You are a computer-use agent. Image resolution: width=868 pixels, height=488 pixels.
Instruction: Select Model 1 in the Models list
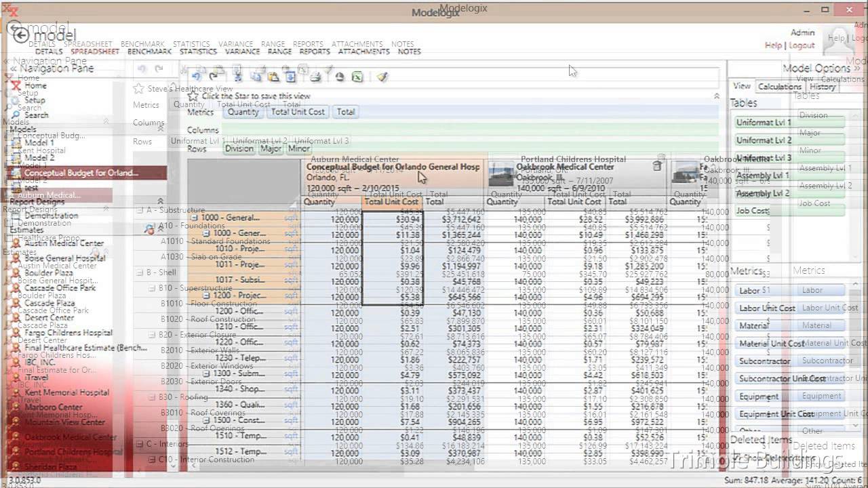click(39, 143)
